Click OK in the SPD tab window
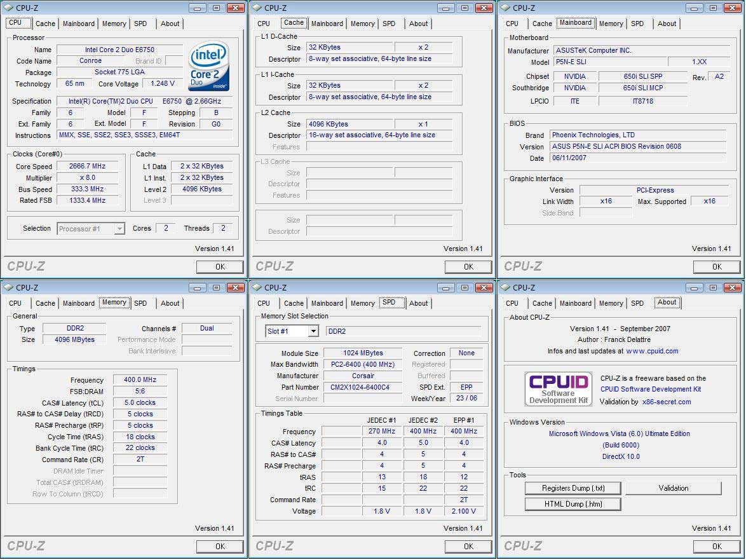The height and width of the screenshot is (560, 746). pyautogui.click(x=468, y=547)
